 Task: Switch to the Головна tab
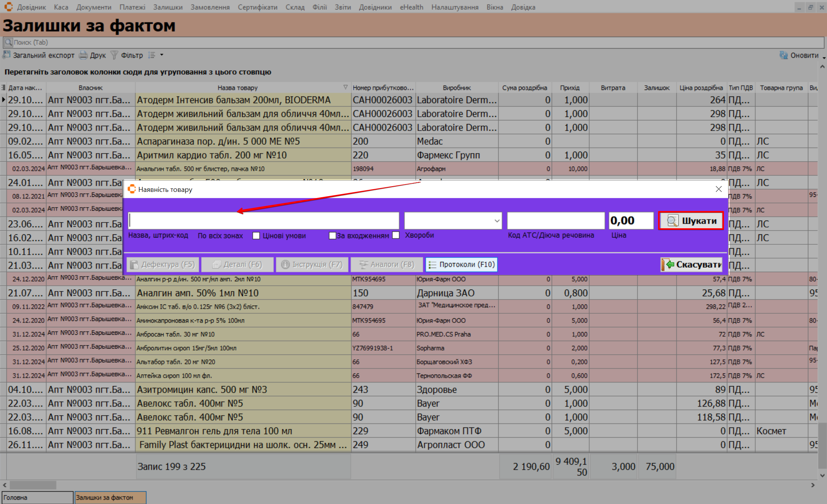(37, 497)
